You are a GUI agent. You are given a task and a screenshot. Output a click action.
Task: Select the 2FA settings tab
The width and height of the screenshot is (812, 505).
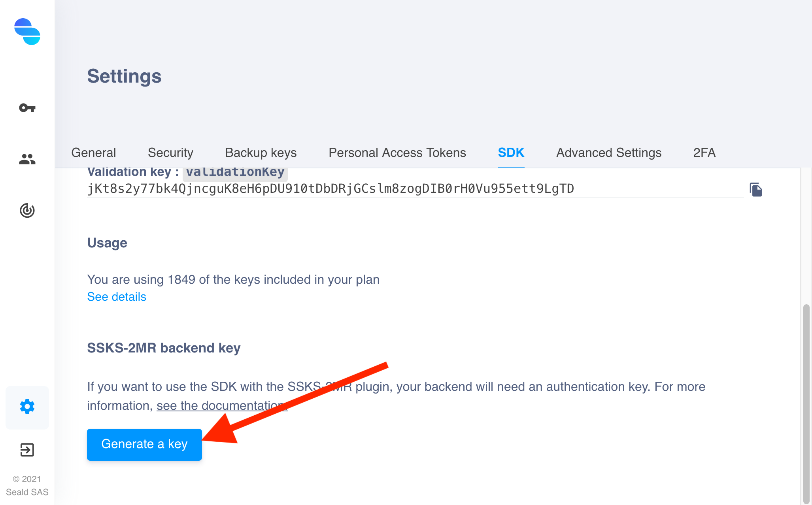pyautogui.click(x=704, y=153)
